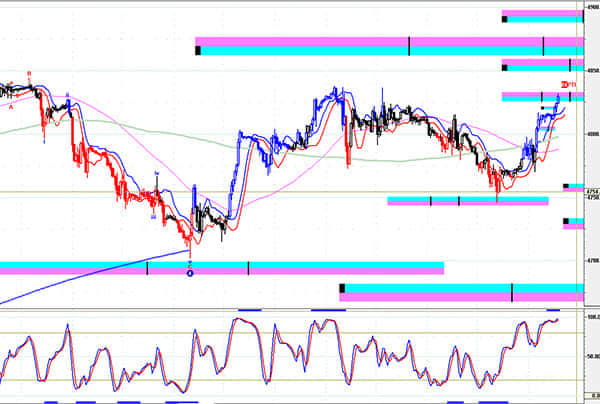Click the 4800 price axis label

pos(592,134)
